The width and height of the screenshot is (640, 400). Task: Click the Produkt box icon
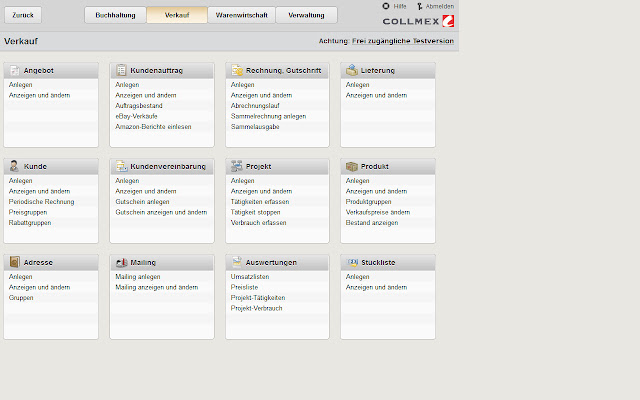[352, 166]
